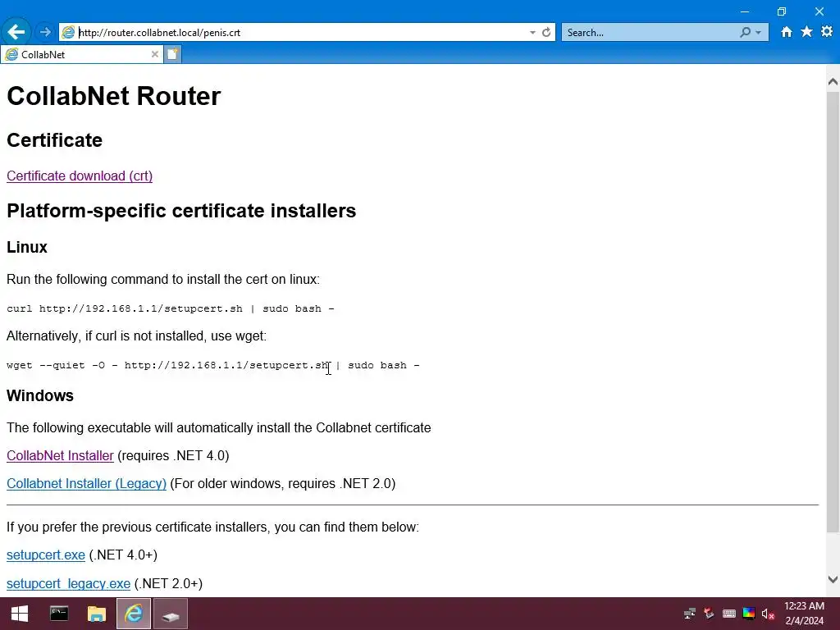Open the address bar autocomplete dropdown arrow
This screenshot has height=630, width=840.
532,33
